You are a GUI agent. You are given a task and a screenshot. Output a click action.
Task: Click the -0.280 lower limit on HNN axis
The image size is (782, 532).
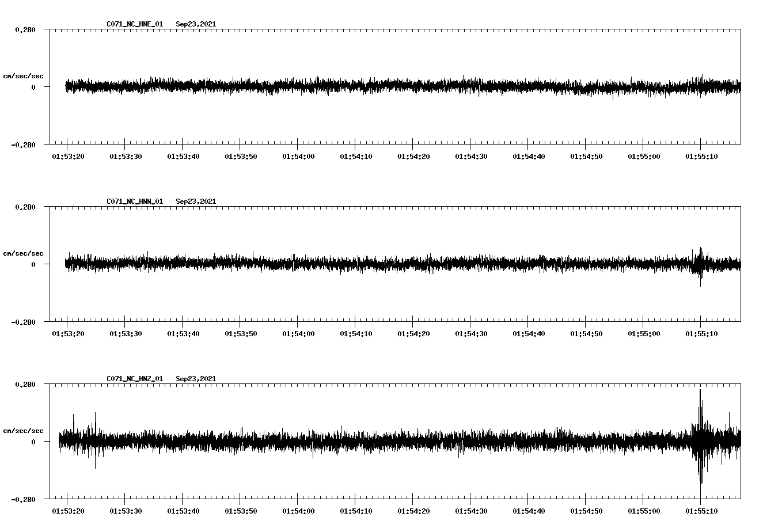[x=23, y=322]
